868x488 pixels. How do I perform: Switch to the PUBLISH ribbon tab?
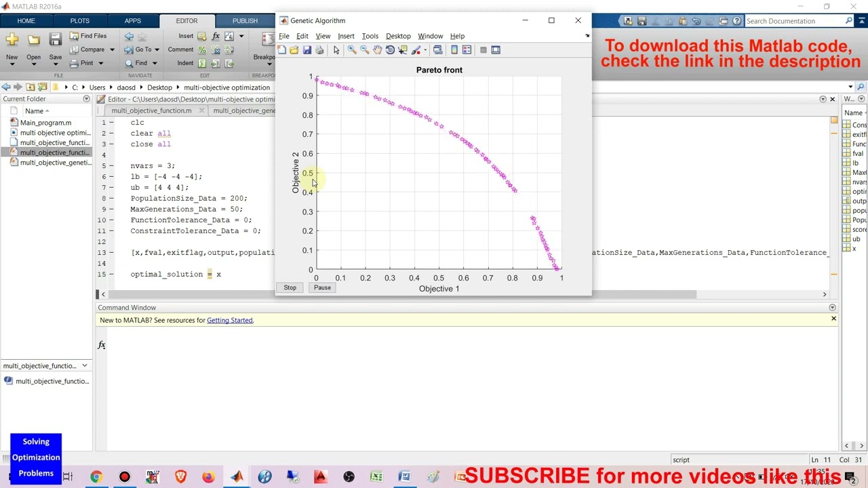245,21
